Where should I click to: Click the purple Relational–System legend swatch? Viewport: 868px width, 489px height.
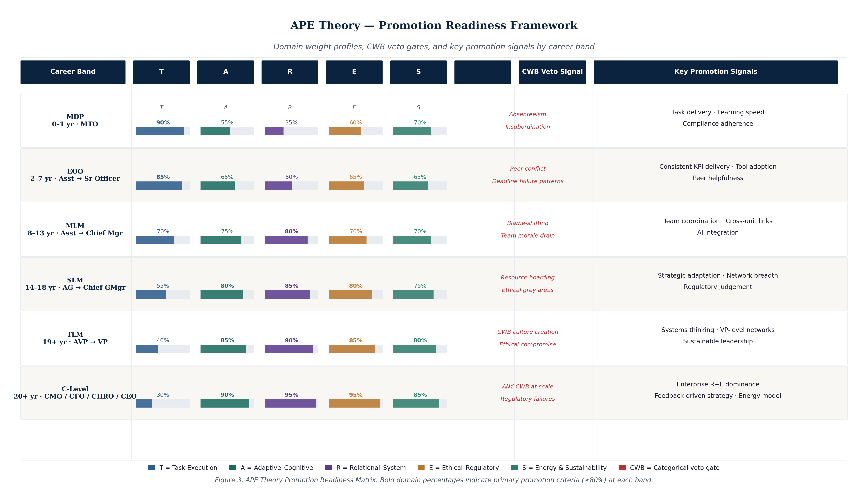coord(328,468)
